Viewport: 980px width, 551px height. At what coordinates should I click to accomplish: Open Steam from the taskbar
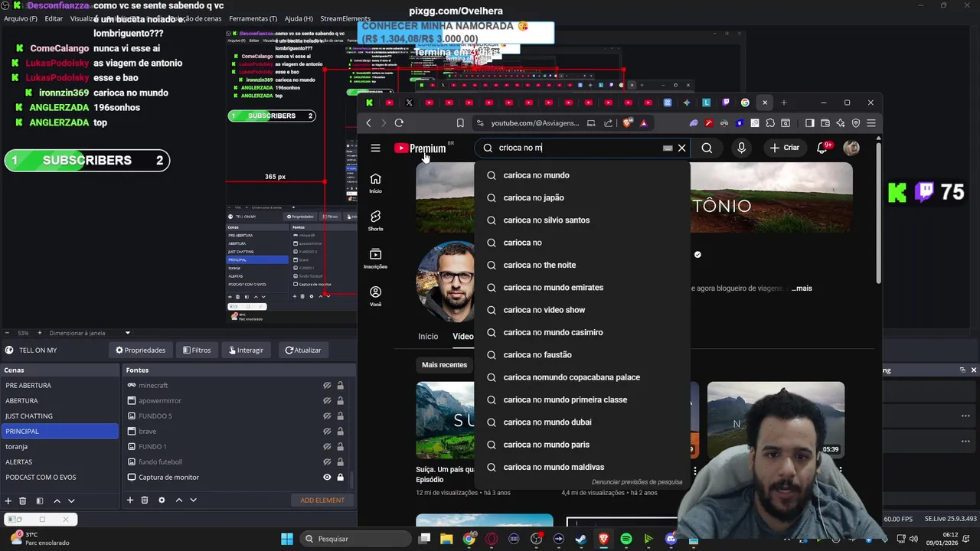click(x=581, y=539)
